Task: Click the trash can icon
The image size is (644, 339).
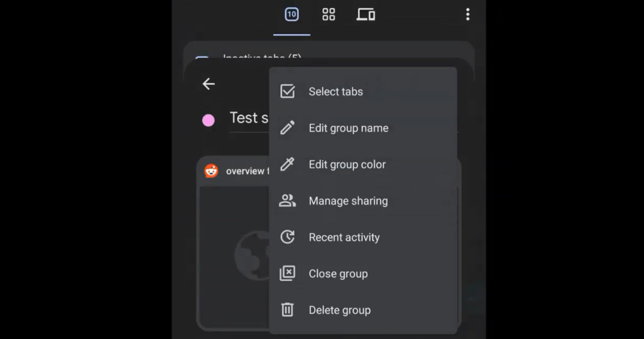Action: (x=287, y=309)
